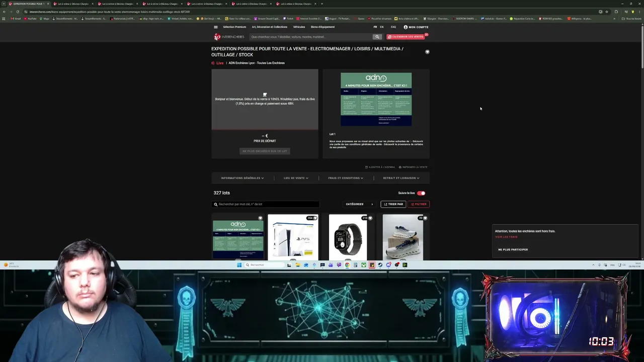Screen dimensions: 644x362
Task: Click the red Live indicator icon
Action: coord(213,63)
